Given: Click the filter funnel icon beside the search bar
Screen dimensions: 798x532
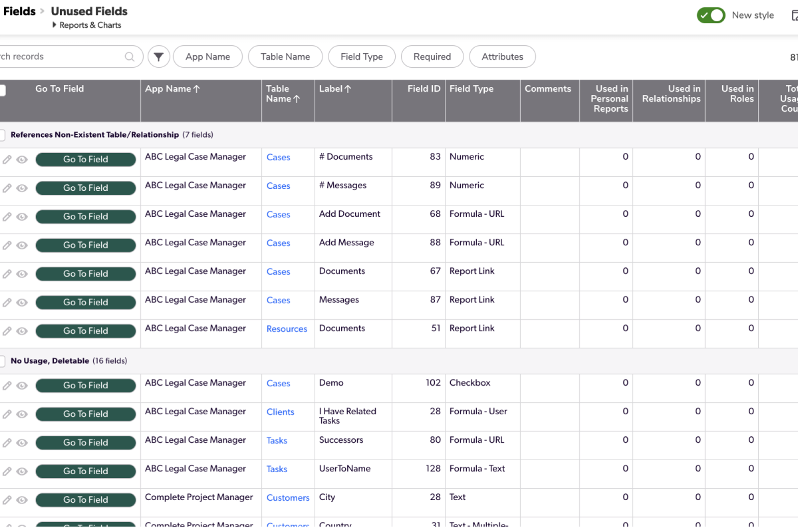Looking at the screenshot, I should [158, 57].
